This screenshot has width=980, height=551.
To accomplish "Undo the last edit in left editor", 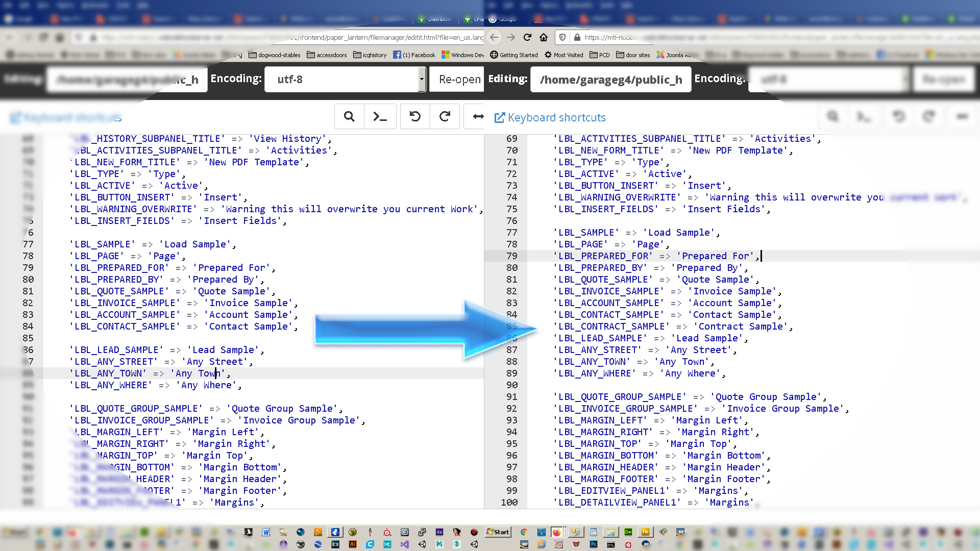I will click(x=415, y=117).
